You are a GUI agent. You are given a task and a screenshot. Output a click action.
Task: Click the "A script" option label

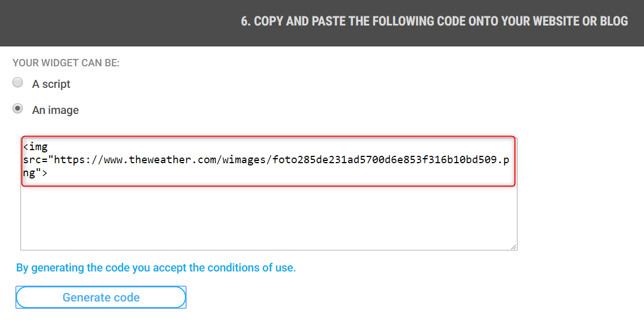(x=51, y=84)
